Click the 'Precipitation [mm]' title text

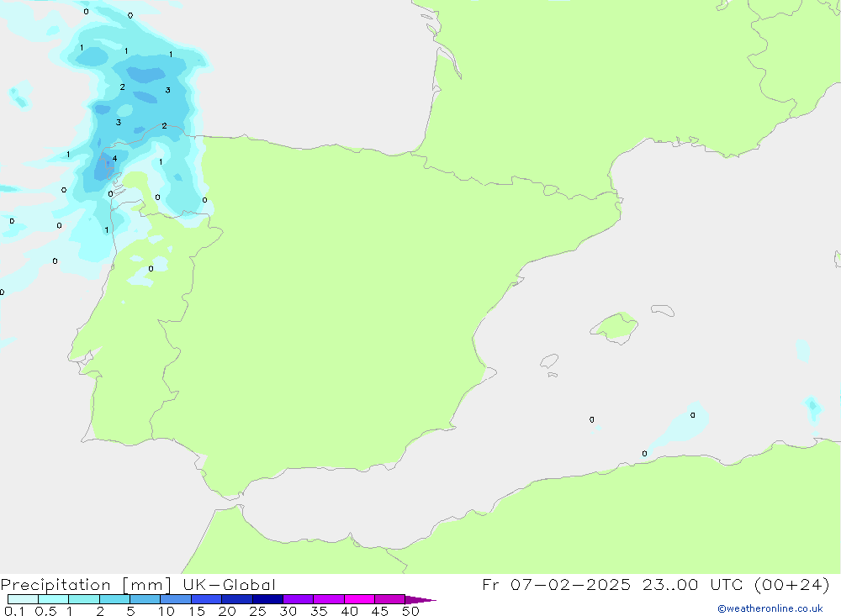tap(87, 585)
